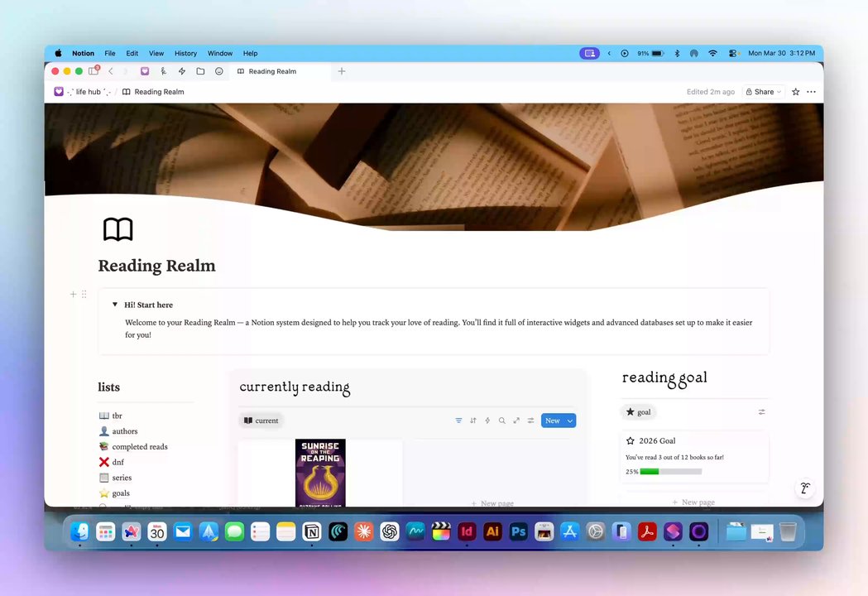Click the Bluetooth menu bar icon

pyautogui.click(x=677, y=53)
